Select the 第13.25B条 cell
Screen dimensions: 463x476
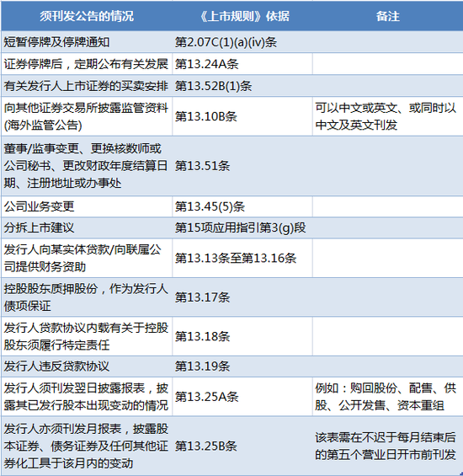[242, 446]
